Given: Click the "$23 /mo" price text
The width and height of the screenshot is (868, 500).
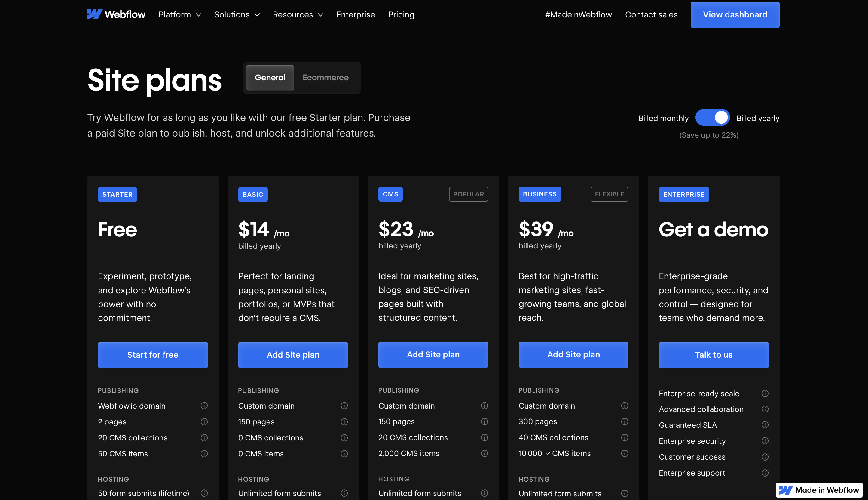Looking at the screenshot, I should point(406,230).
